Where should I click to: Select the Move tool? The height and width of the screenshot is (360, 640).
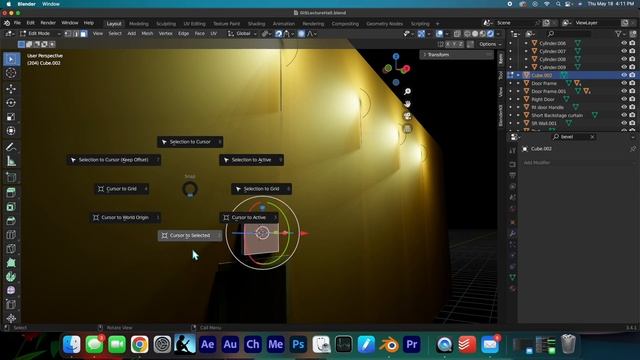[x=11, y=89]
